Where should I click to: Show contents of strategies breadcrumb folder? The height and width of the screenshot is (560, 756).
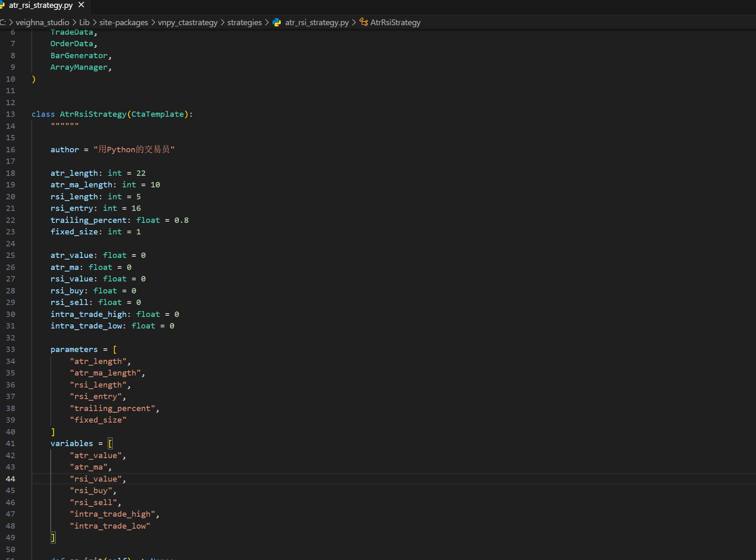pyautogui.click(x=244, y=22)
